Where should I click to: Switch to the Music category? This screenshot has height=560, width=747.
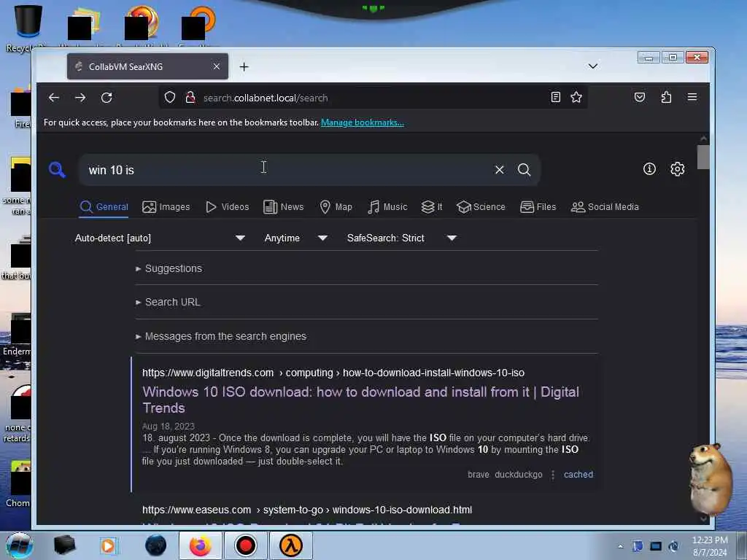[387, 206]
